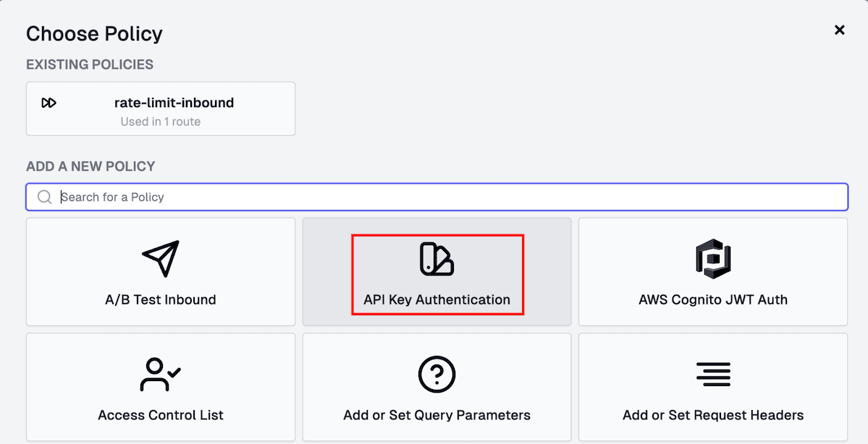The image size is (868, 444).
Task: Click the ADD A NEW POLICY heading
Action: (90, 166)
